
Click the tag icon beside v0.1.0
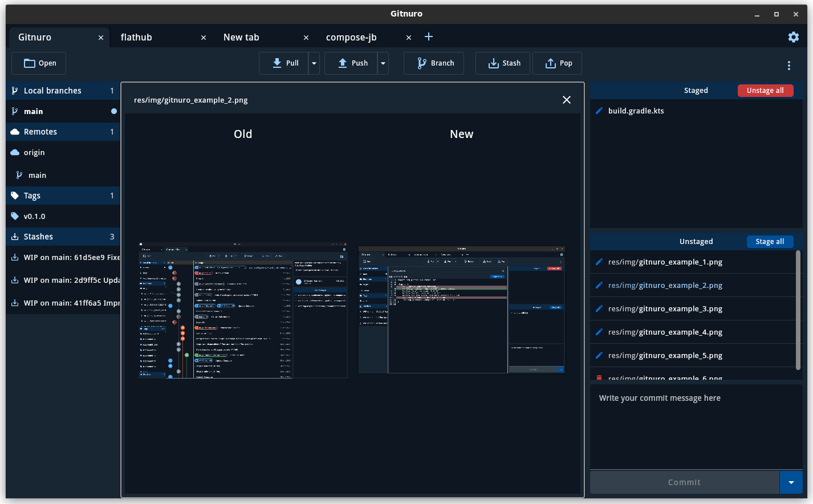pos(15,217)
